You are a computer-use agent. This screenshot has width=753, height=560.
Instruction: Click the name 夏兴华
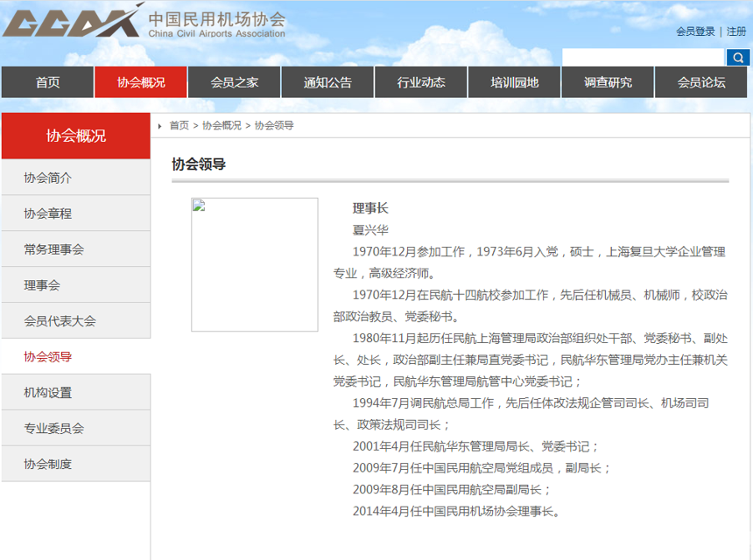[x=370, y=230]
